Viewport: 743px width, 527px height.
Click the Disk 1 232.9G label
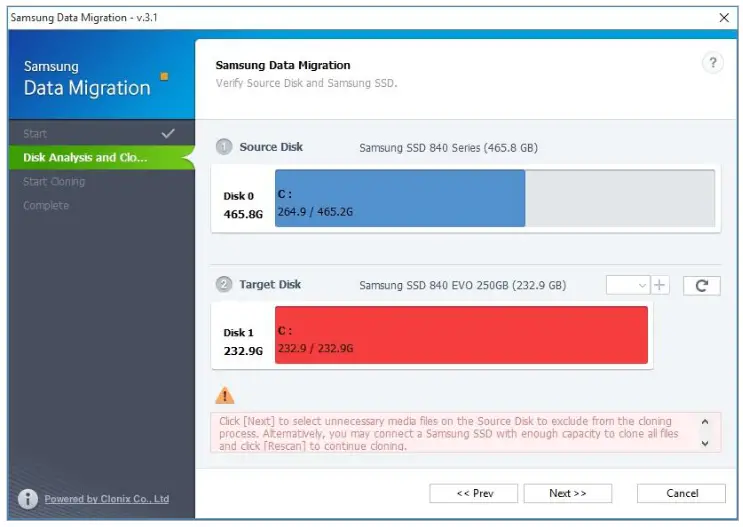tap(243, 342)
